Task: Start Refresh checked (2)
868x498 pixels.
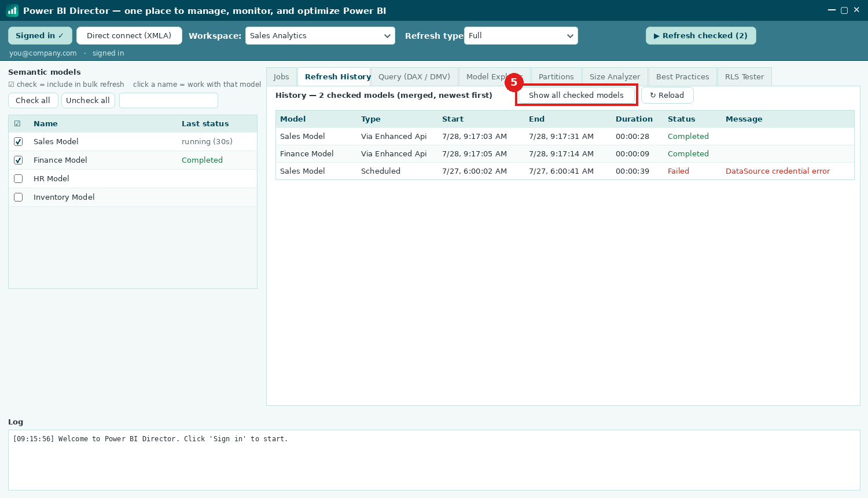Action: click(701, 35)
